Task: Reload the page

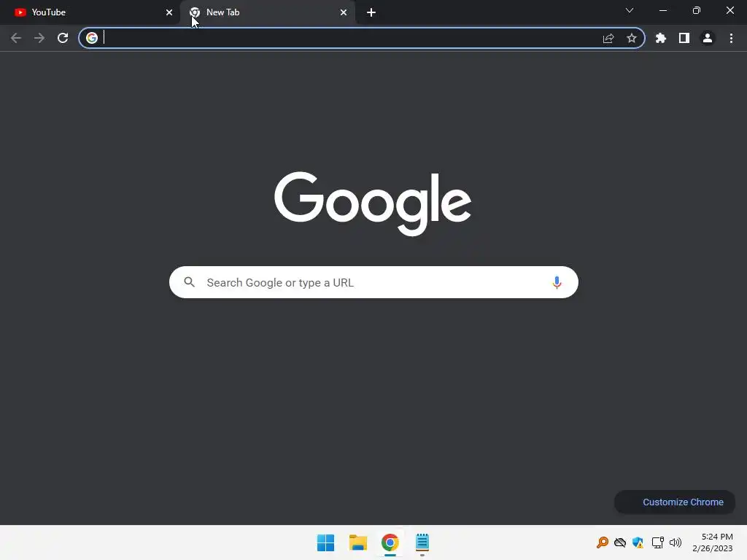Action: tap(63, 38)
